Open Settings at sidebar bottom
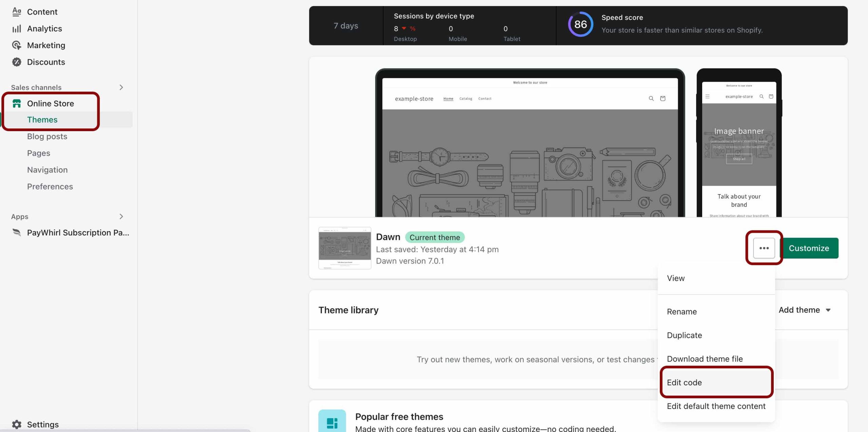 pos(43,424)
